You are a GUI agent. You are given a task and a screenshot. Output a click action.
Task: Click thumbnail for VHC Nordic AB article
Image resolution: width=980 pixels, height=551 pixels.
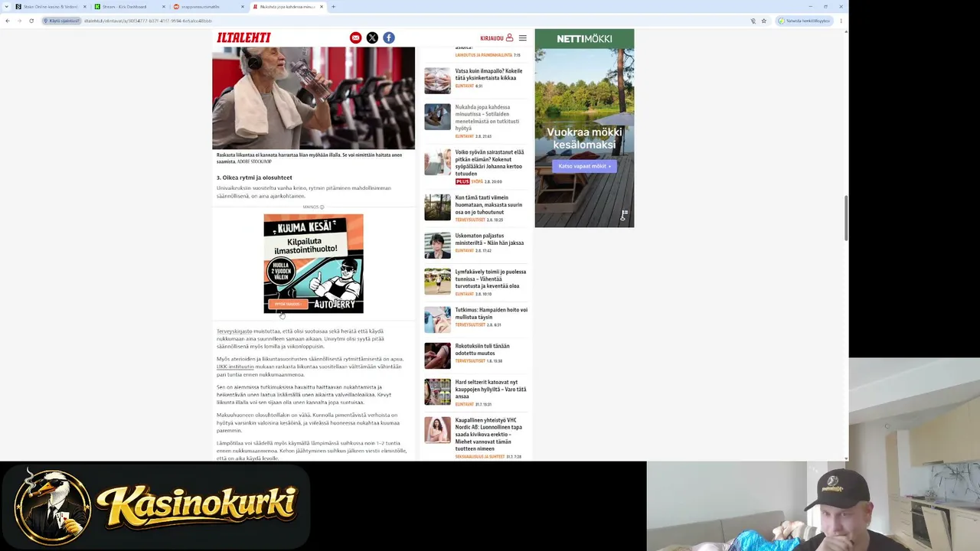coord(437,430)
